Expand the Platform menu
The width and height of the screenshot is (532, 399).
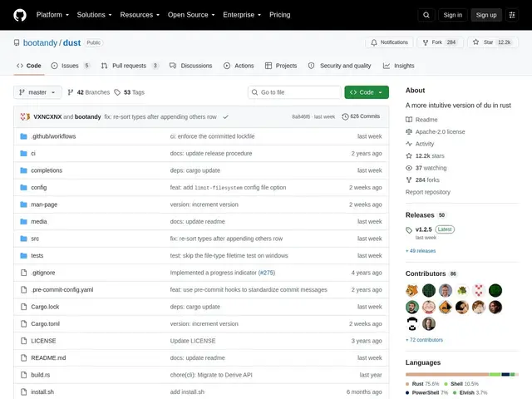[52, 15]
